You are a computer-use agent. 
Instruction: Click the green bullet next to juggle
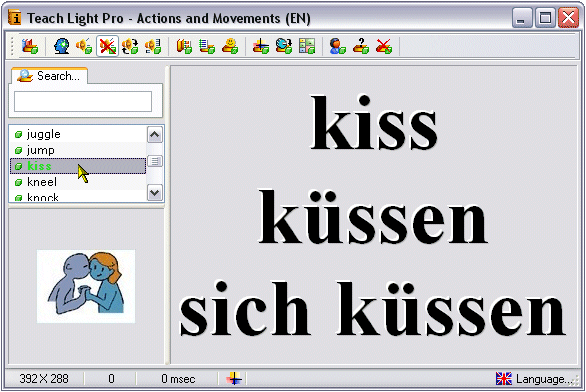[18, 135]
